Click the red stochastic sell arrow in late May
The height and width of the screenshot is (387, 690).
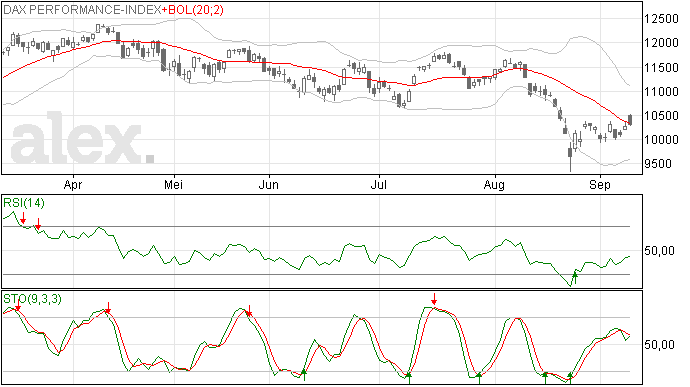click(x=249, y=311)
